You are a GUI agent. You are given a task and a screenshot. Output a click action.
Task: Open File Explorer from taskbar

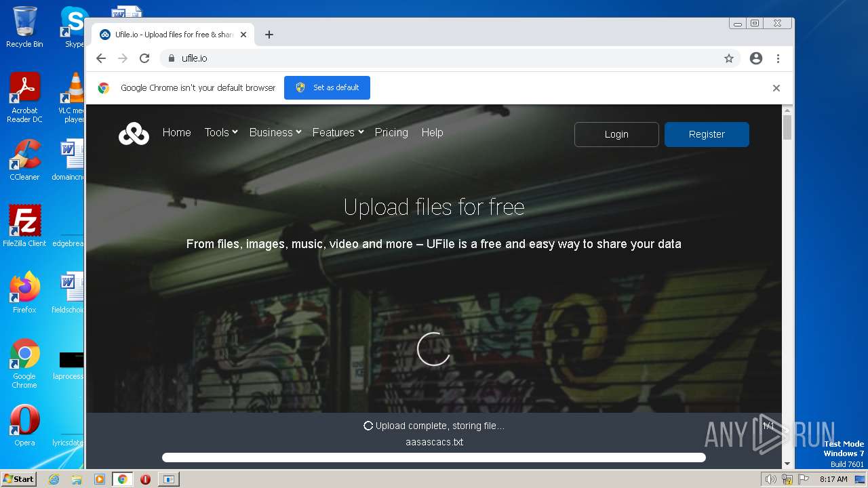tap(77, 479)
